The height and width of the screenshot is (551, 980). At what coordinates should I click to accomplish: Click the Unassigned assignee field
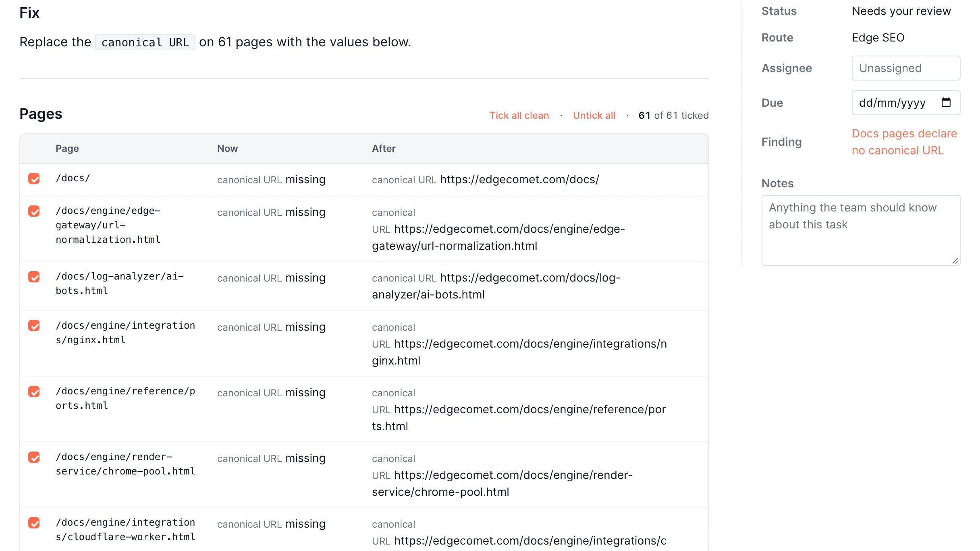coord(906,68)
